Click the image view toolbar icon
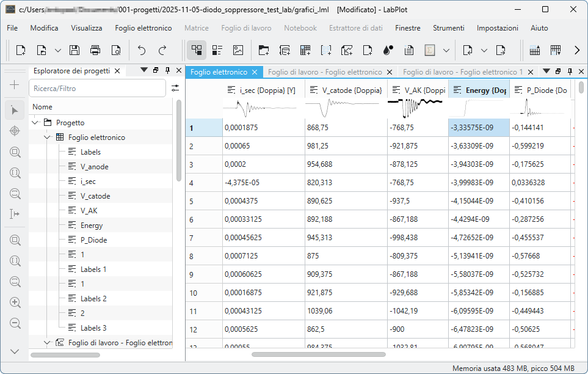The image size is (588, 374). (238, 51)
